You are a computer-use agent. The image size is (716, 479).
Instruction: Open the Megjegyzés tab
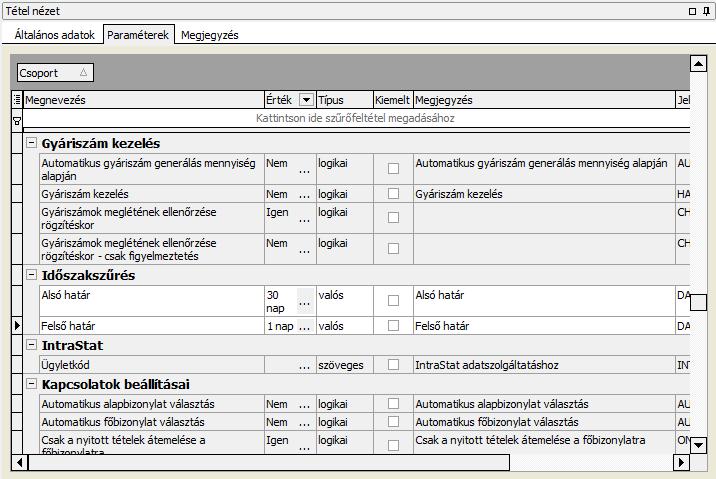pyautogui.click(x=210, y=35)
